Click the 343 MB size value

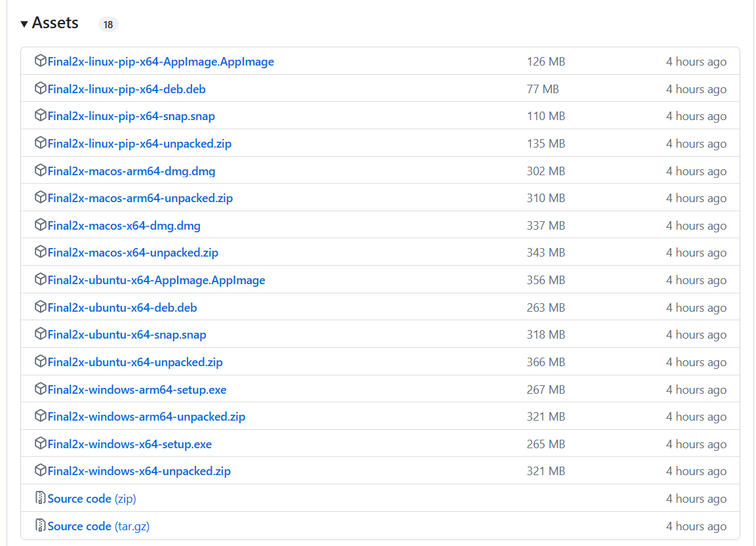546,253
